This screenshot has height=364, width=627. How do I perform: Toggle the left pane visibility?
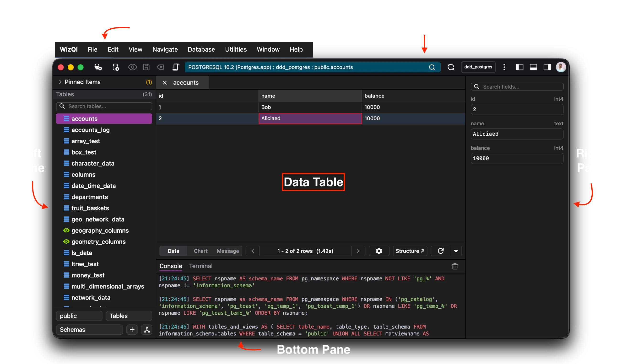coord(519,67)
